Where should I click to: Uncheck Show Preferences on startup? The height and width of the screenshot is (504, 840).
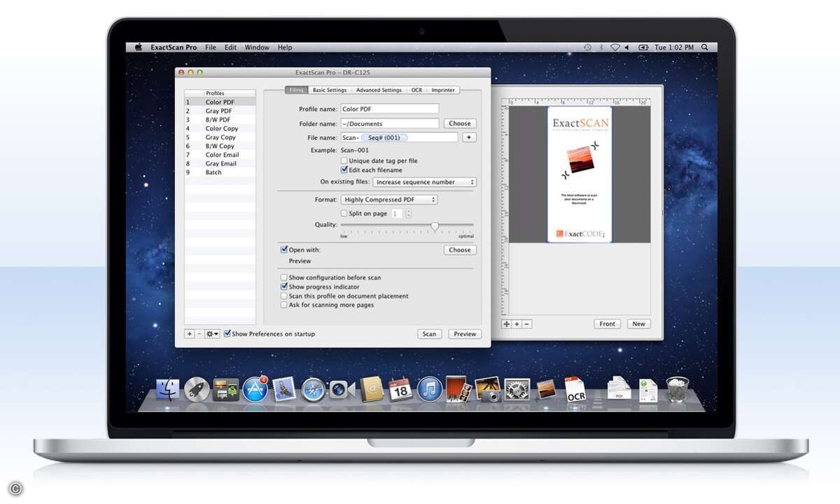coord(227,334)
